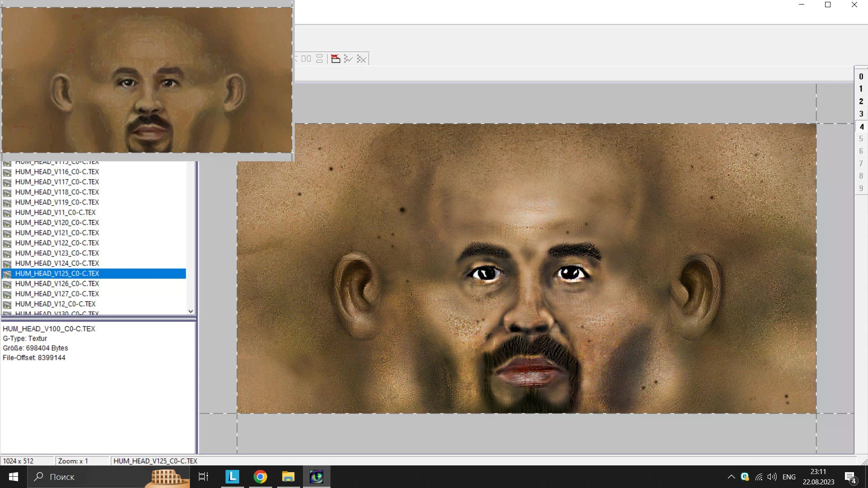Select mipmap level 2
This screenshot has width=868, height=488.
(x=861, y=102)
